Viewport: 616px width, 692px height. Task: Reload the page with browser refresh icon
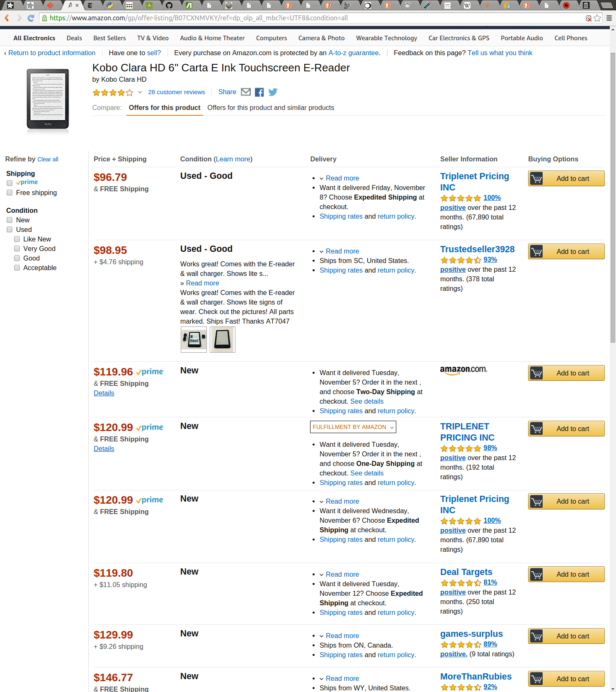coord(31,18)
